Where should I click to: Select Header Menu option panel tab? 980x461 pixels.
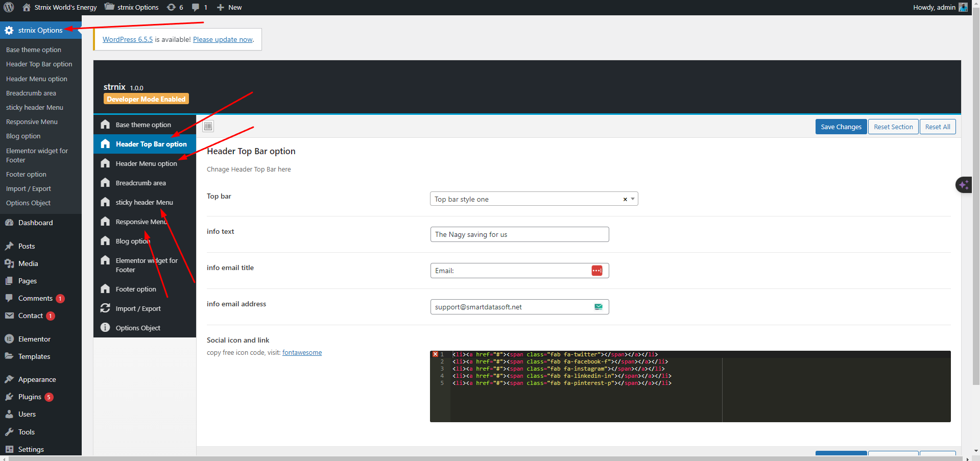145,163
